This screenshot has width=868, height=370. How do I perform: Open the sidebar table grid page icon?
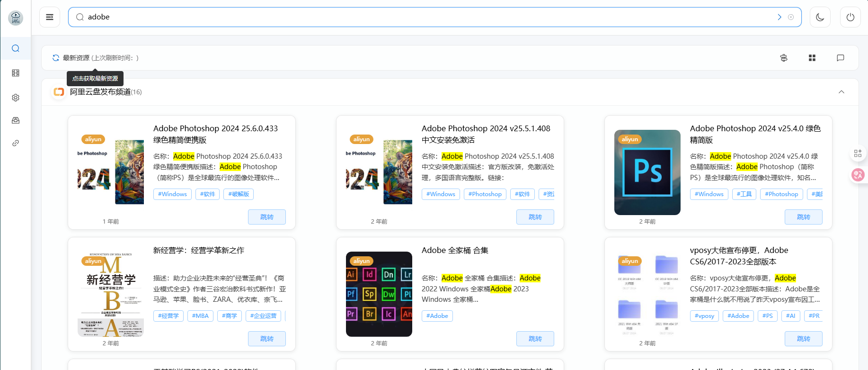point(16,73)
